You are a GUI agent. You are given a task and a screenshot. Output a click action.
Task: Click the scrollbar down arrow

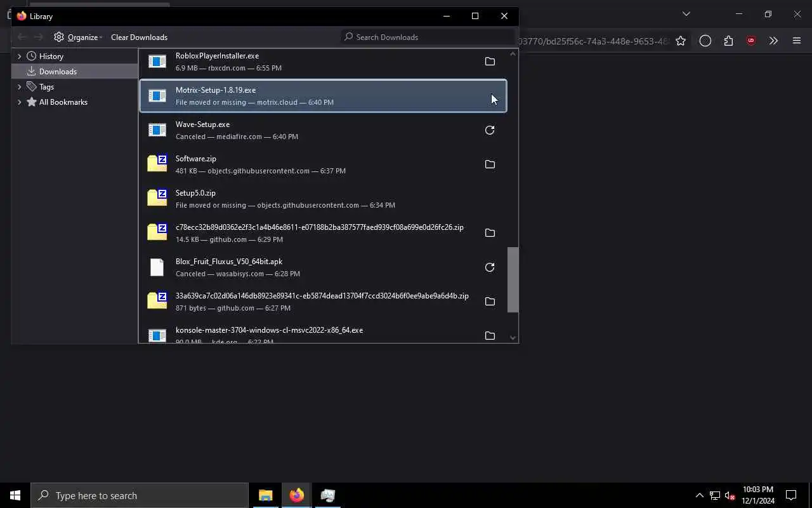(x=513, y=338)
